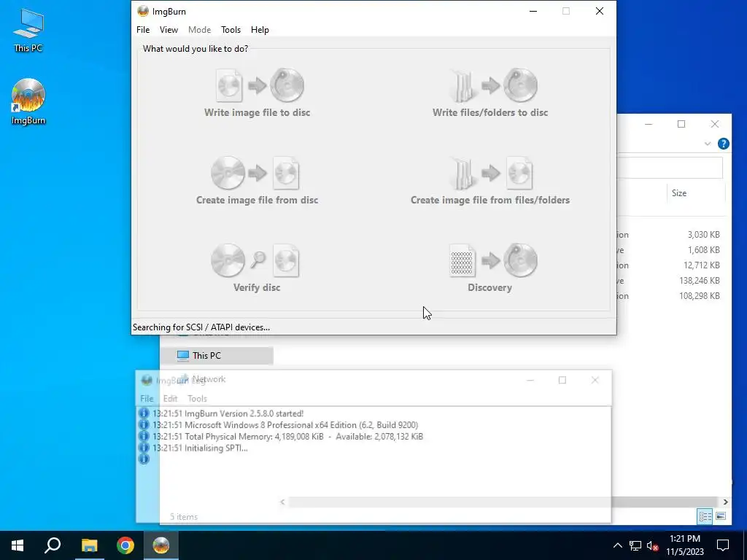Screen dimensions: 747x560
Task: Open the muted volume tray icon
Action: (652, 545)
